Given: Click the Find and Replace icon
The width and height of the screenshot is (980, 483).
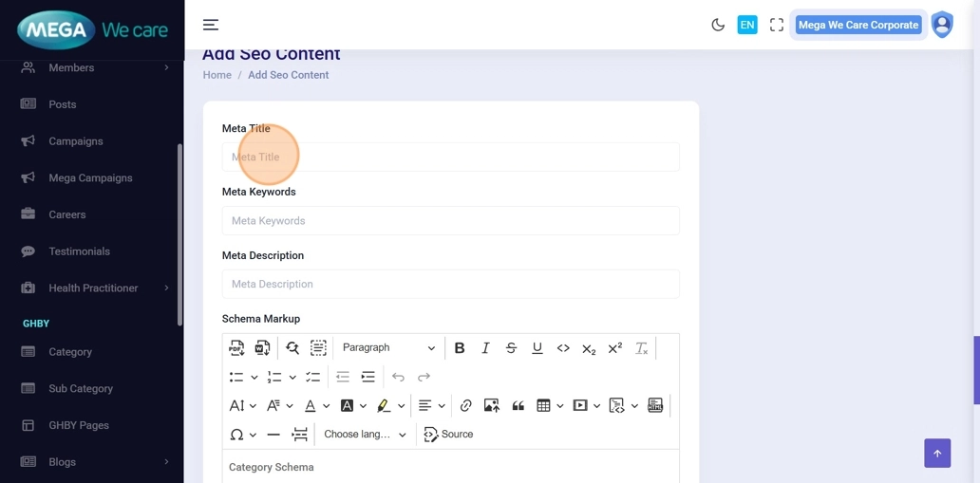Looking at the screenshot, I should click(x=292, y=348).
